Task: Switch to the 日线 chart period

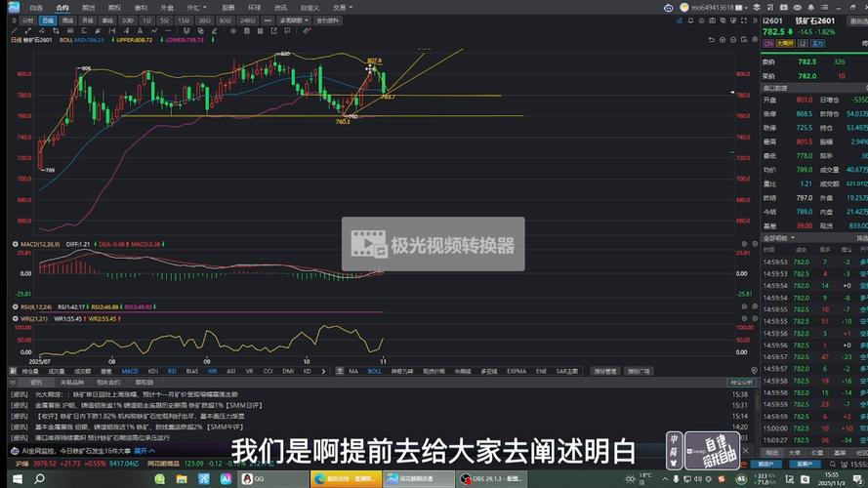Action: (x=48, y=20)
